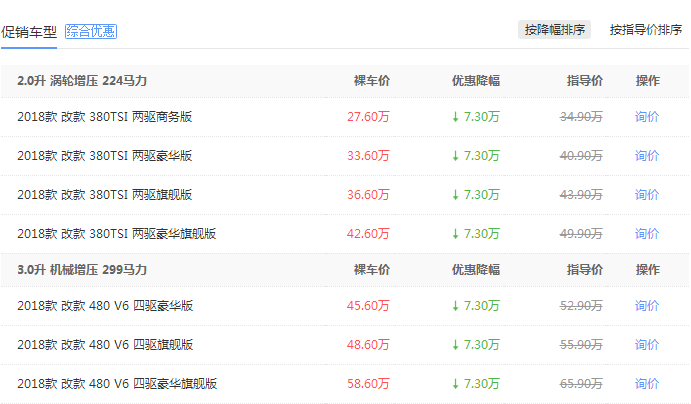Click 询价 for 380TSI 两驱豪华版
Screen dimensions: 691x404
pyautogui.click(x=647, y=156)
